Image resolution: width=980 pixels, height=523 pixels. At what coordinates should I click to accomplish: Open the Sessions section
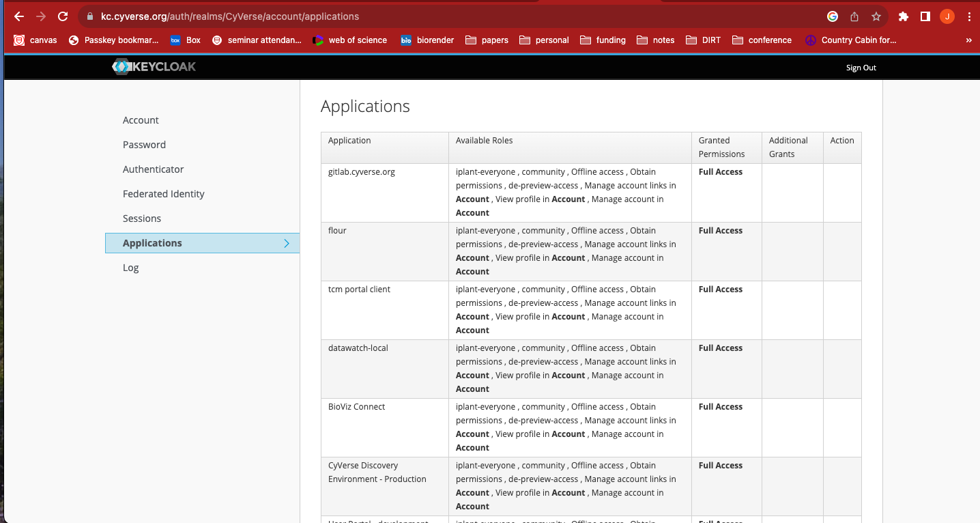[142, 218]
